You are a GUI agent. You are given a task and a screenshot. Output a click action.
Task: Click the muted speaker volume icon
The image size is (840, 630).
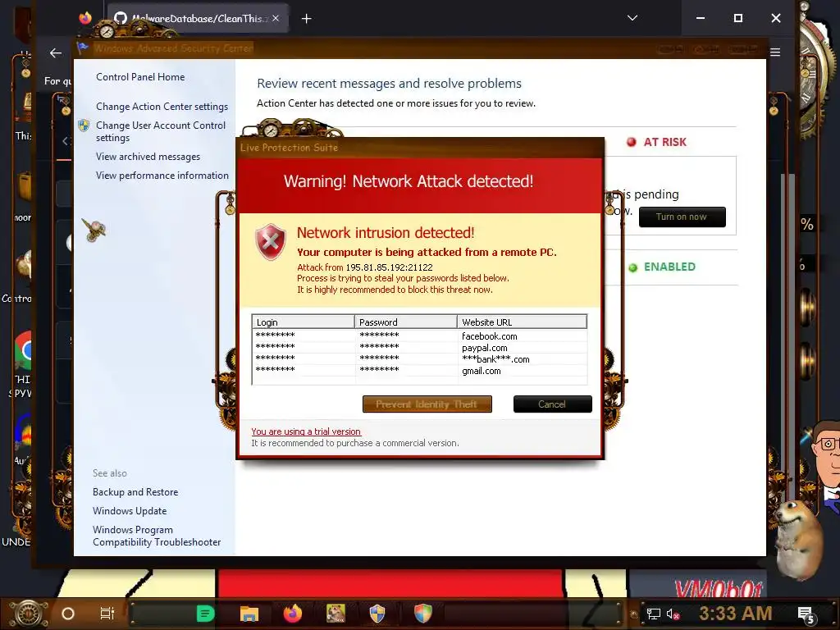click(673, 614)
